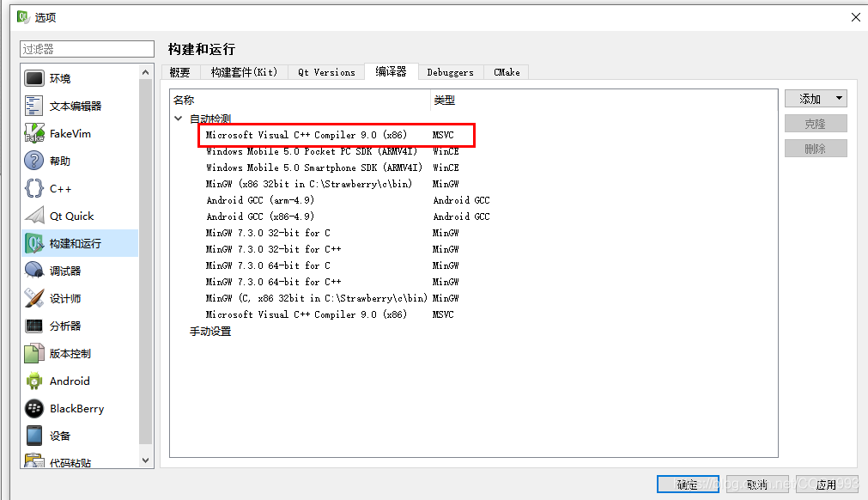Image resolution: width=868 pixels, height=500 pixels.
Task: Open the 设备 device icon
Action: point(33,436)
